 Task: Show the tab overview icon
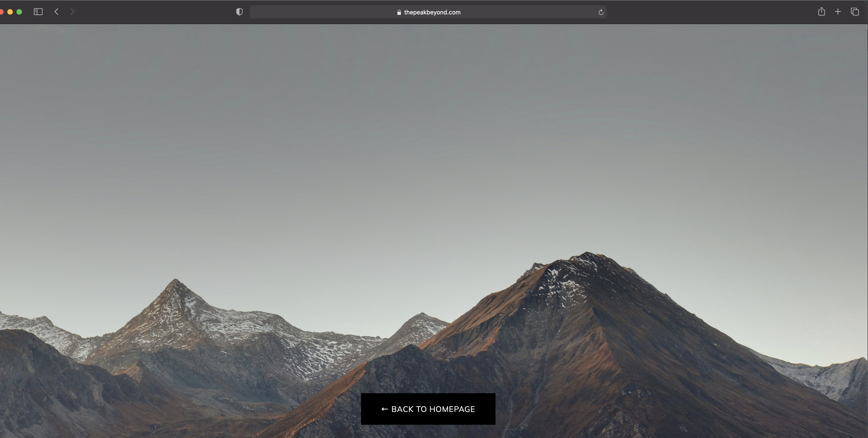click(855, 12)
